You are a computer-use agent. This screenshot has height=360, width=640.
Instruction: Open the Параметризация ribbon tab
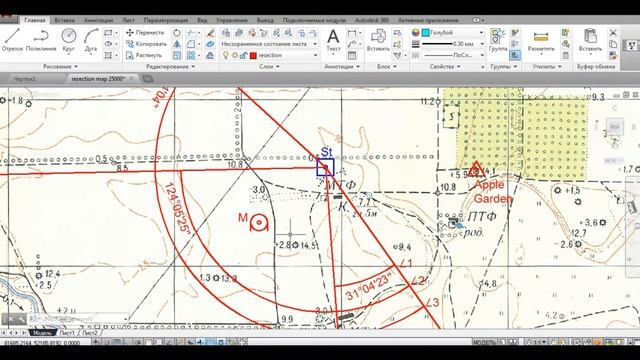166,20
